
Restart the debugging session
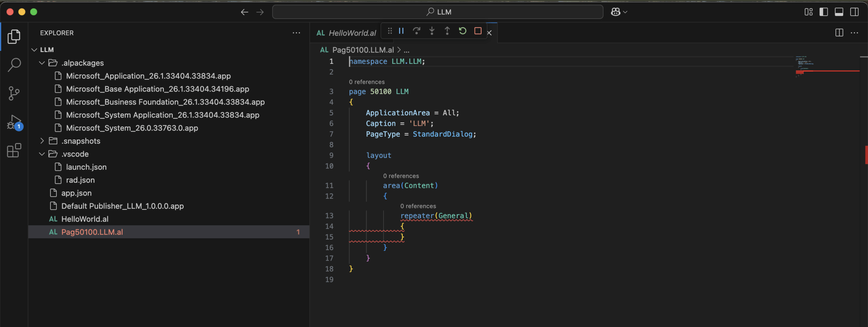tap(462, 31)
